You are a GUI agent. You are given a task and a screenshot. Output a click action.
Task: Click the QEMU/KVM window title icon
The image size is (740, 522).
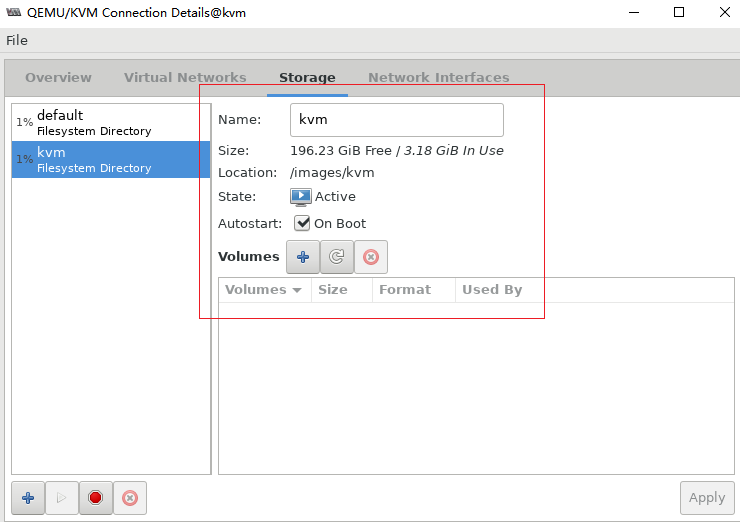tap(13, 12)
